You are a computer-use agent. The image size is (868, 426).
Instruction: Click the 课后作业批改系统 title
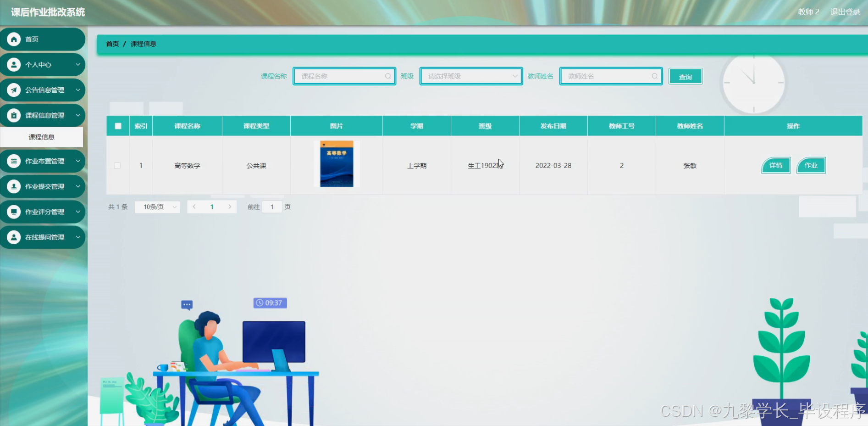pyautogui.click(x=48, y=12)
